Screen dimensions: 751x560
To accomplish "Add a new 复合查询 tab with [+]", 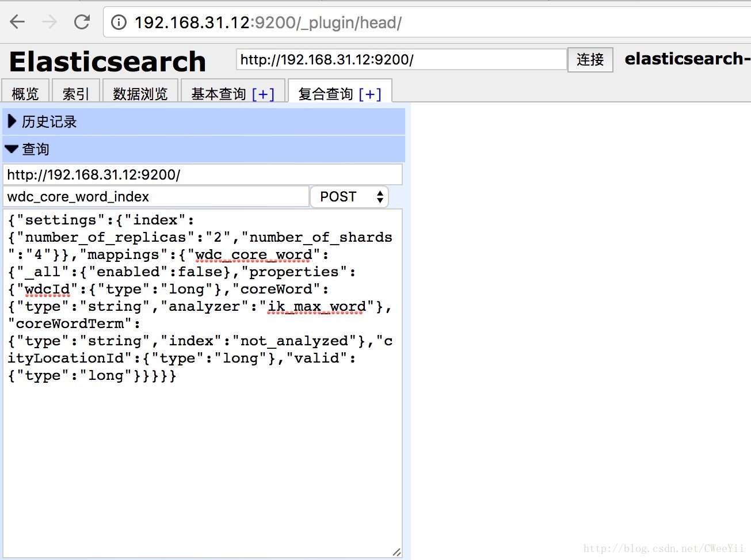I will pyautogui.click(x=370, y=94).
